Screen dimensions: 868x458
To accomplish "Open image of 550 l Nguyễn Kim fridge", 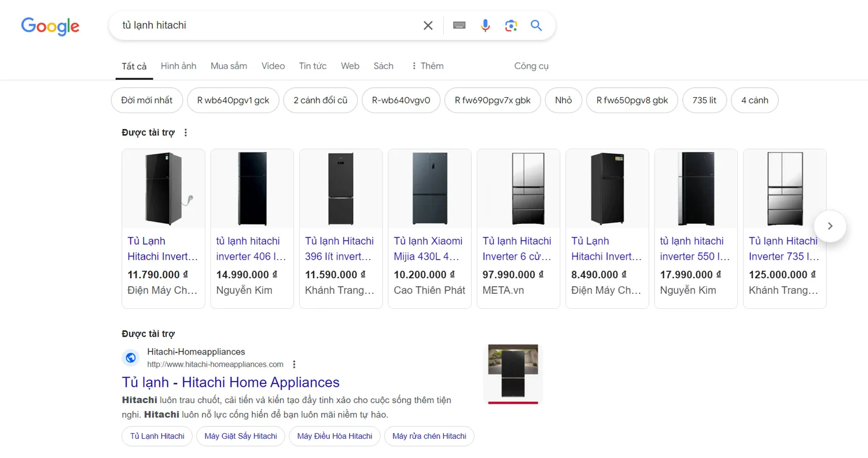I will point(696,189).
